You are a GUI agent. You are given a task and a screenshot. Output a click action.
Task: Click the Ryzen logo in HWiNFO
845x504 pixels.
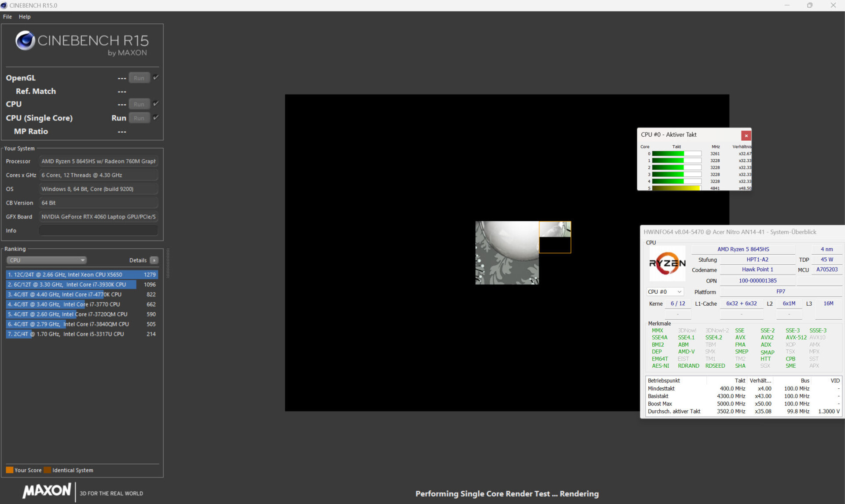667,263
